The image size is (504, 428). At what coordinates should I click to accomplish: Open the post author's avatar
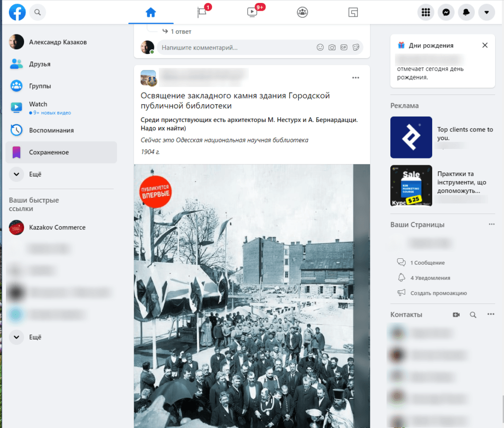(x=149, y=78)
